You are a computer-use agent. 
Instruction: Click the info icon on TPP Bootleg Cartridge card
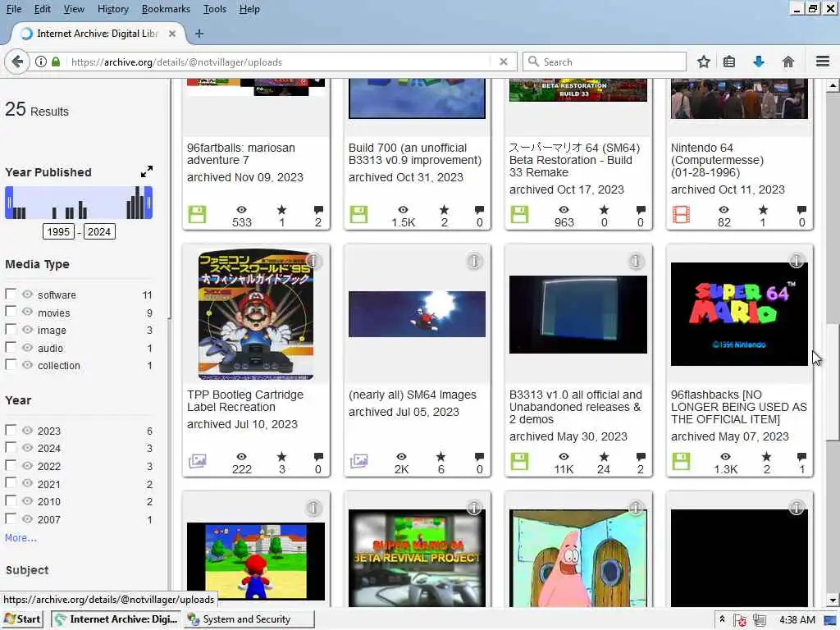[x=313, y=261]
